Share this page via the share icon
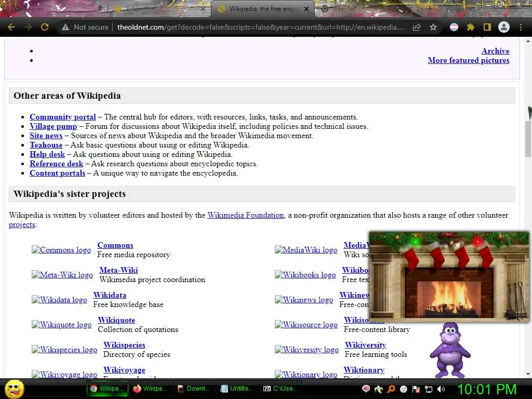Screen dimensions: 532x399 tap(417, 27)
